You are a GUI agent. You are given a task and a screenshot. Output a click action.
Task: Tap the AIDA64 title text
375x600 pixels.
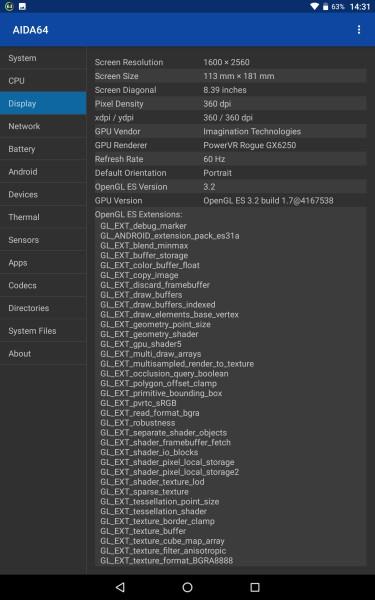pyautogui.click(x=30, y=30)
